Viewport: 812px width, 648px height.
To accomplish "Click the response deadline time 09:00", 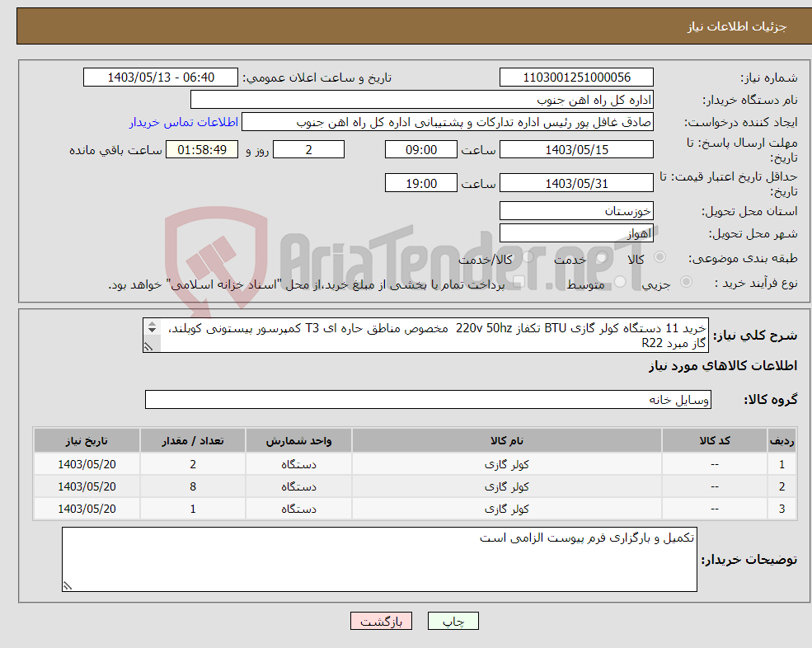I will (421, 150).
